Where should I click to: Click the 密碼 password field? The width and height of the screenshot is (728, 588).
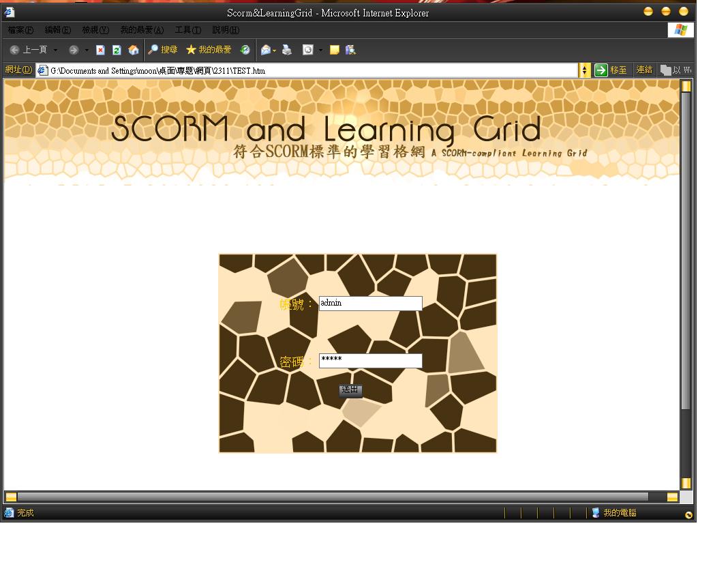[370, 360]
